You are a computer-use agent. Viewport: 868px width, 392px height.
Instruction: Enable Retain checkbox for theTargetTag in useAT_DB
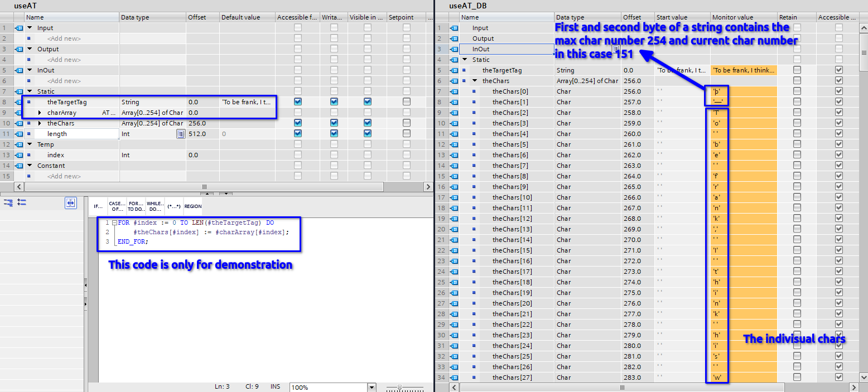[797, 70]
